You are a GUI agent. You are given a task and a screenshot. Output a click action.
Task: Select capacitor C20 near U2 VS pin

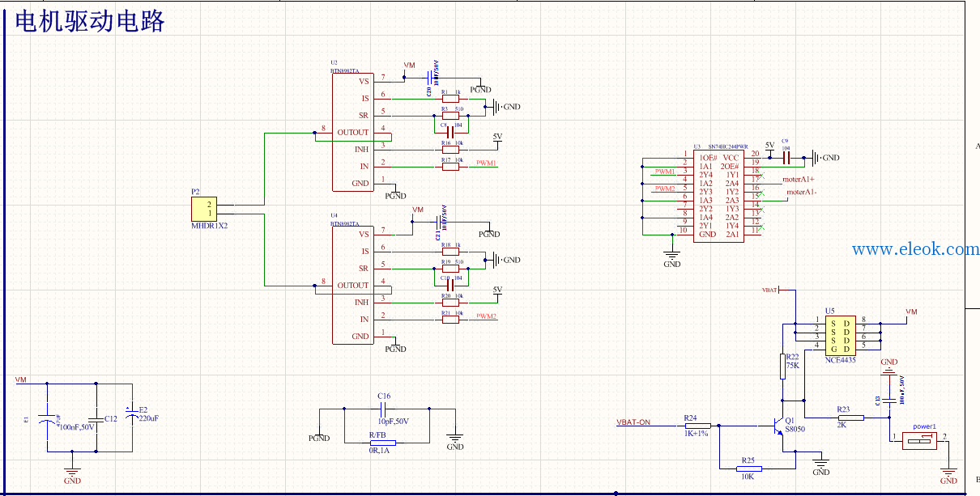point(430,77)
